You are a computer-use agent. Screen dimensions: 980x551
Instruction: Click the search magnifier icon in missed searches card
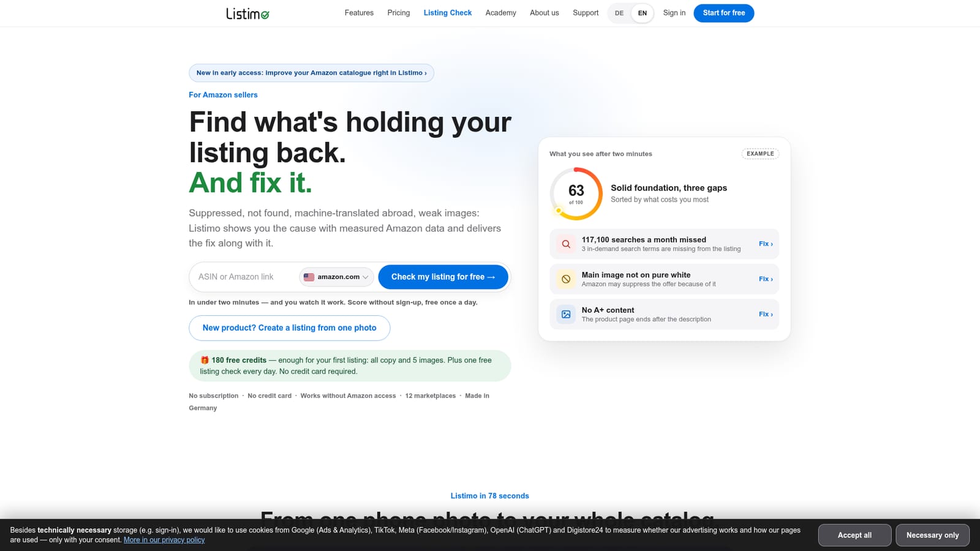pyautogui.click(x=566, y=244)
